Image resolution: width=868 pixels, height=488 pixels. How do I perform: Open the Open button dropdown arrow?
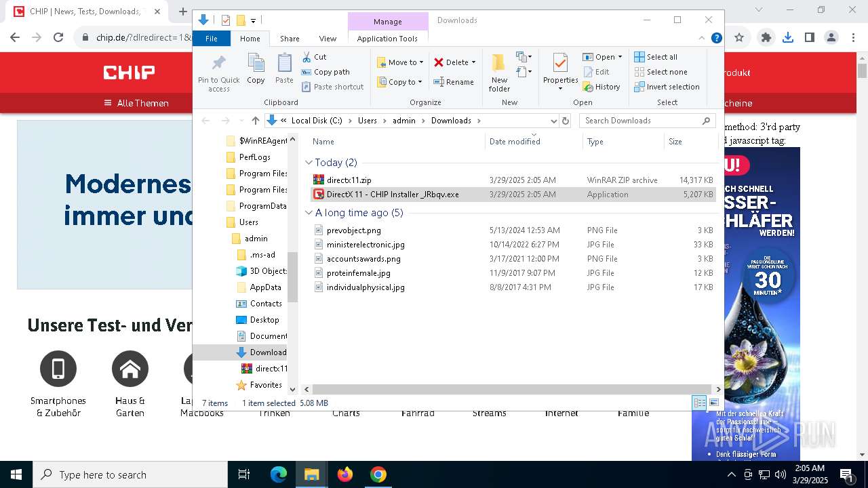(x=620, y=57)
